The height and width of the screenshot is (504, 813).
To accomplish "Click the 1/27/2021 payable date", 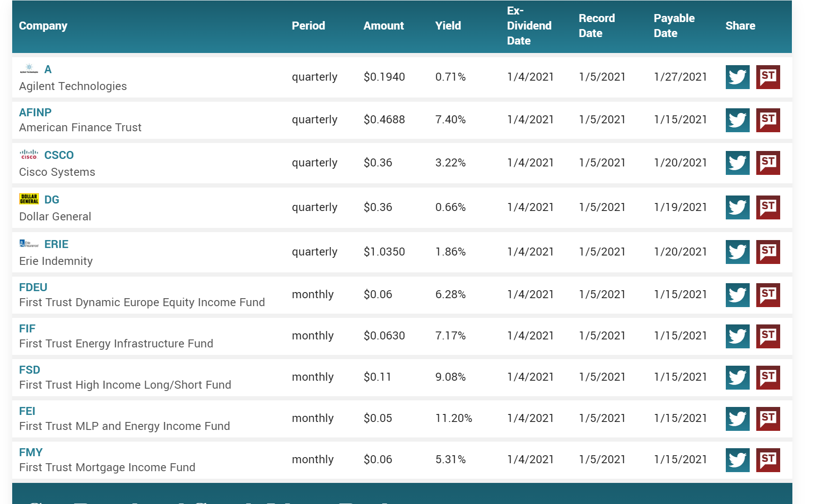I will click(x=680, y=77).
